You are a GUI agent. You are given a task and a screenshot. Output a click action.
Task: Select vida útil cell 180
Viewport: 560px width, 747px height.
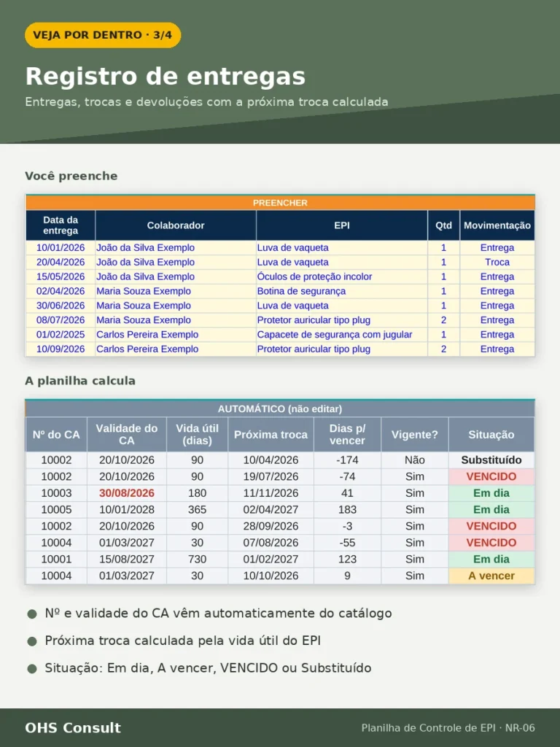tap(197, 493)
